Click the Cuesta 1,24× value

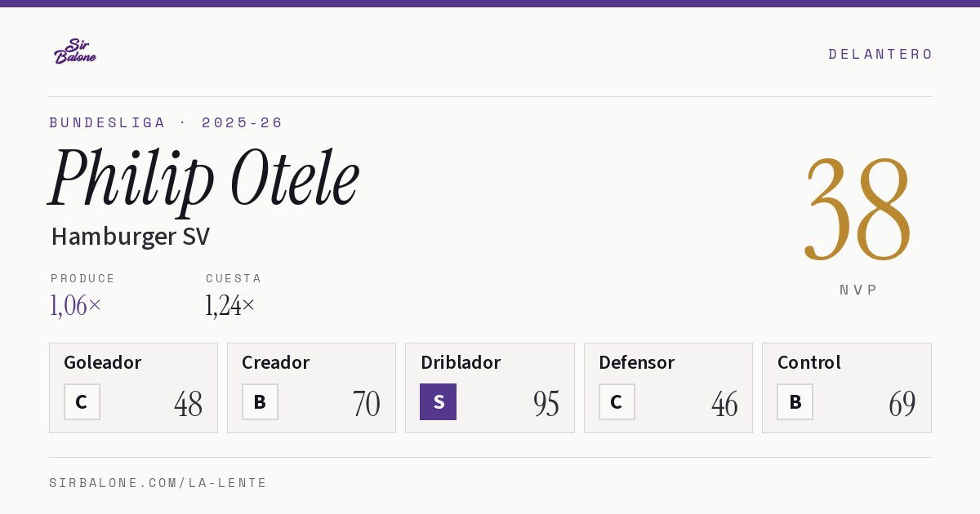[x=230, y=305]
